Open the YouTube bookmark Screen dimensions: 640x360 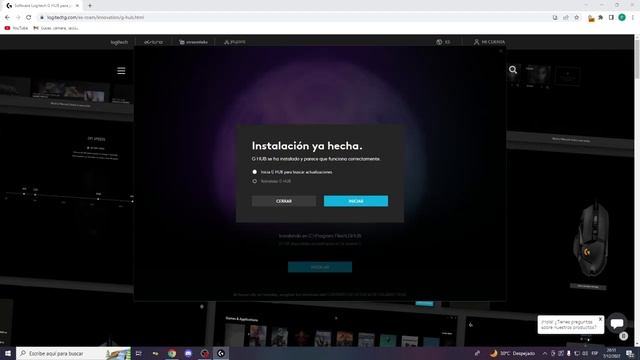click(16, 28)
